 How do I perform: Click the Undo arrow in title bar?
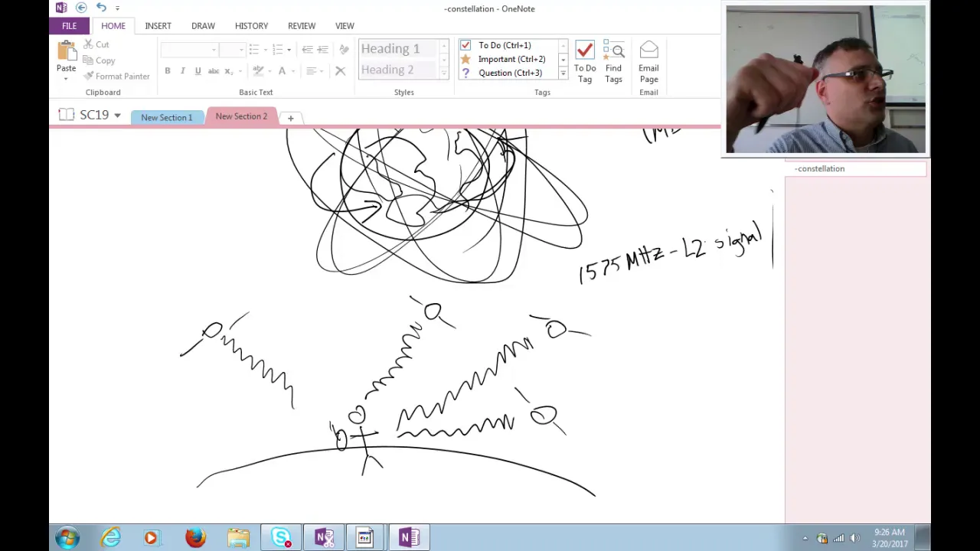click(101, 8)
